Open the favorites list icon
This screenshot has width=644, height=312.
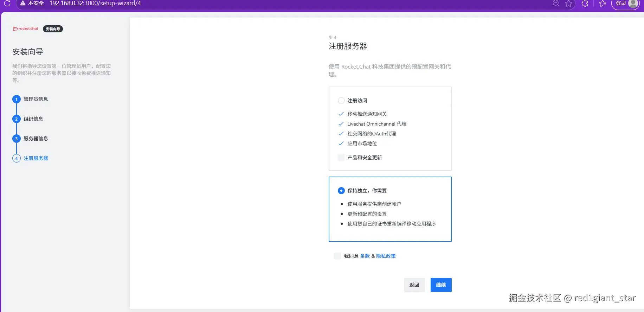click(x=603, y=4)
